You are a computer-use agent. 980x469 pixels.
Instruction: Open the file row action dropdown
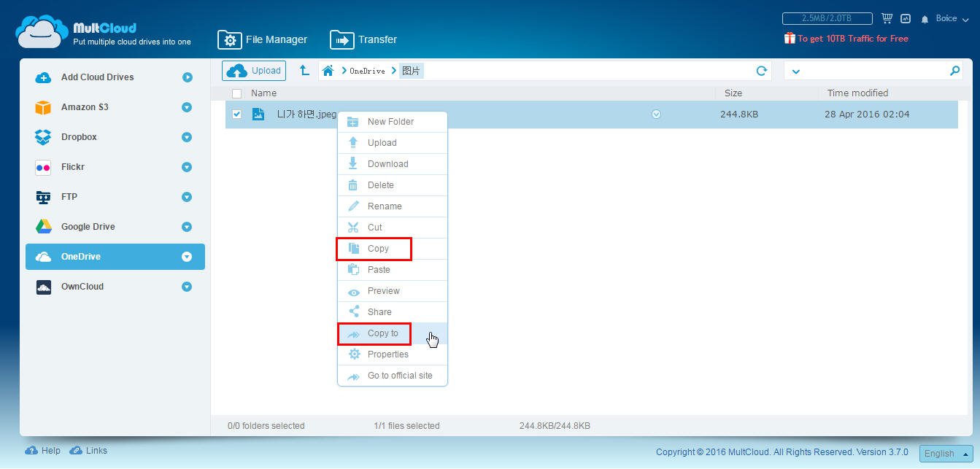[x=656, y=114]
